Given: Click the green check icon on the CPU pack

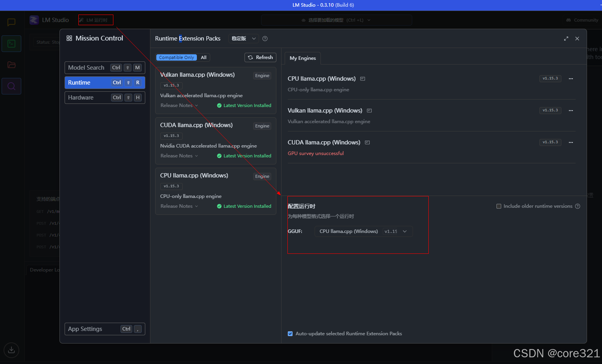Looking at the screenshot, I should click(x=219, y=206).
